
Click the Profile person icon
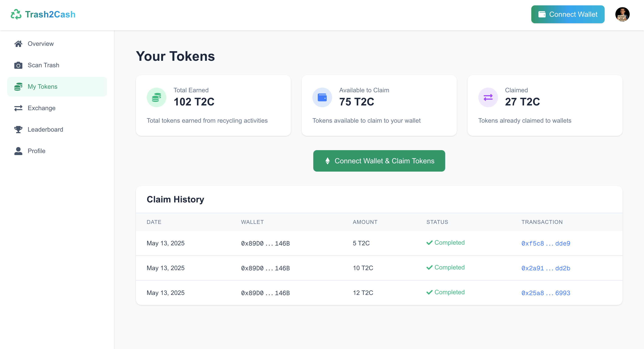[18, 151]
